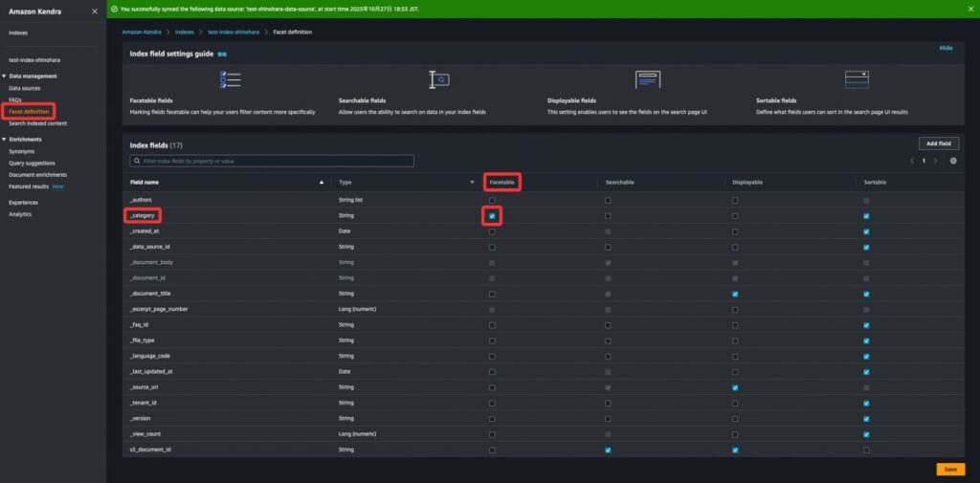Click the Facetable fields checklist icon

coord(230,79)
